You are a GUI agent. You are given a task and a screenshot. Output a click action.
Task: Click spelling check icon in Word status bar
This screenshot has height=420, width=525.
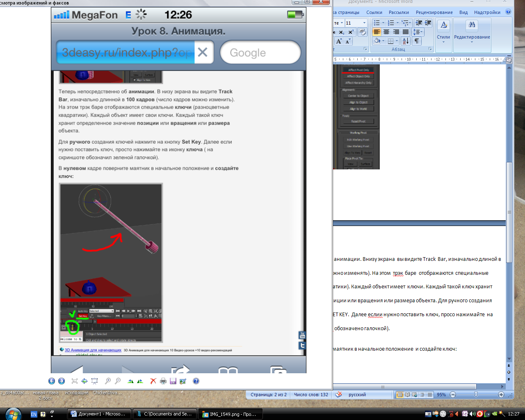click(x=338, y=395)
